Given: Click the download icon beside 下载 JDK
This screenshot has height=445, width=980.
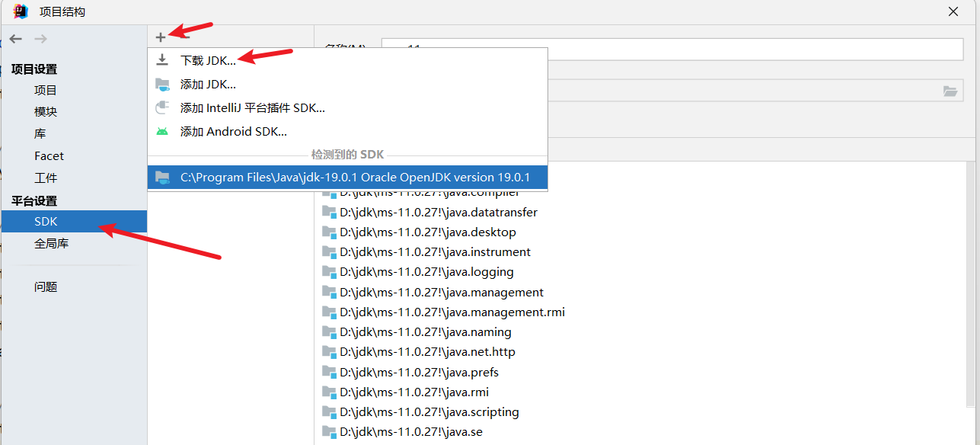Looking at the screenshot, I should [162, 60].
